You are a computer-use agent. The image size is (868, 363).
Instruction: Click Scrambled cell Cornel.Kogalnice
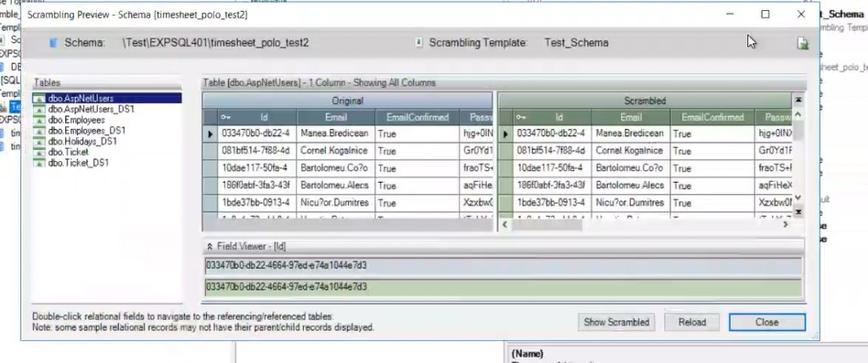631,151
